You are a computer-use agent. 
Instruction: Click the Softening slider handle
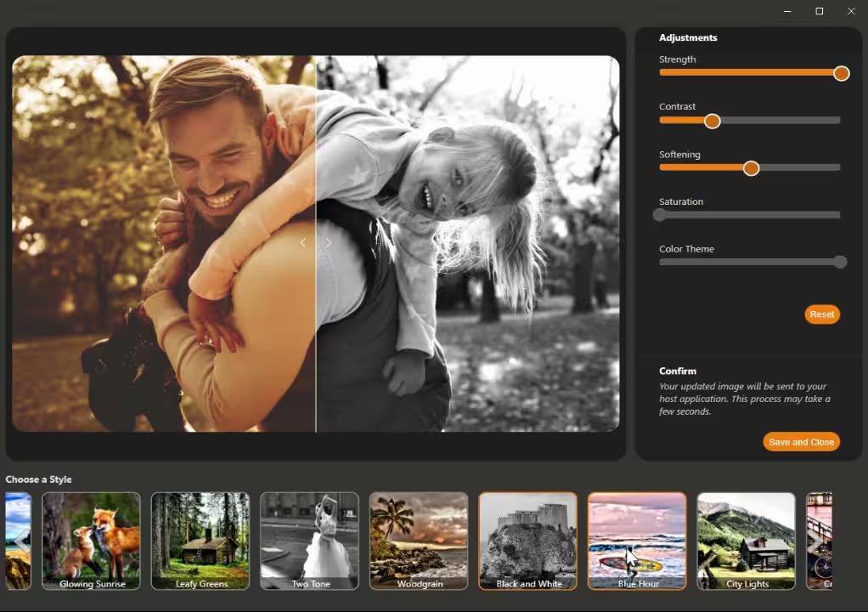[751, 168]
